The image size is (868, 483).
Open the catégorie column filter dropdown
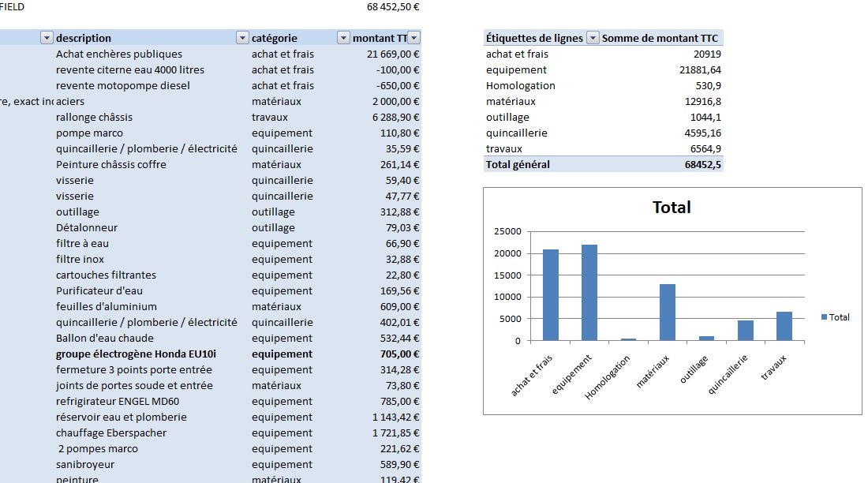343,38
